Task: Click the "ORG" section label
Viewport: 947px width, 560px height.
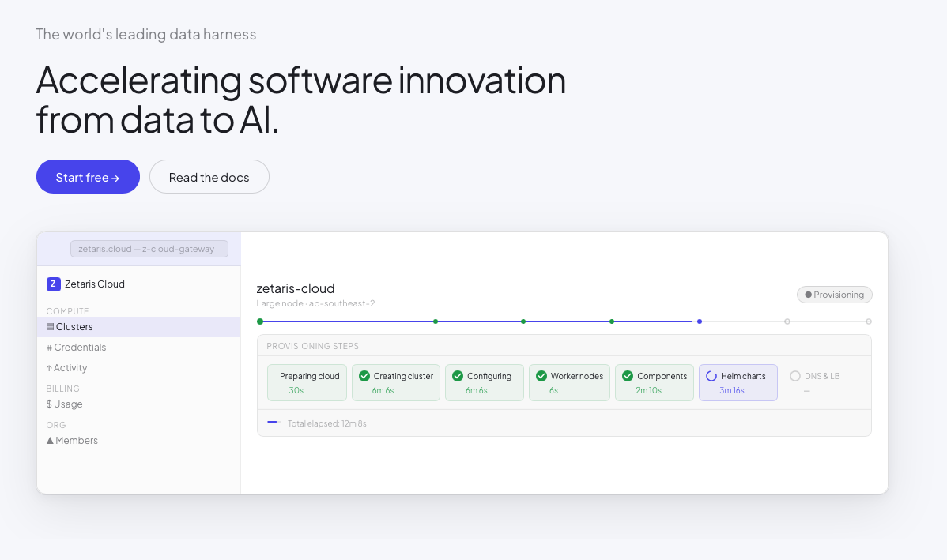Action: (56, 425)
